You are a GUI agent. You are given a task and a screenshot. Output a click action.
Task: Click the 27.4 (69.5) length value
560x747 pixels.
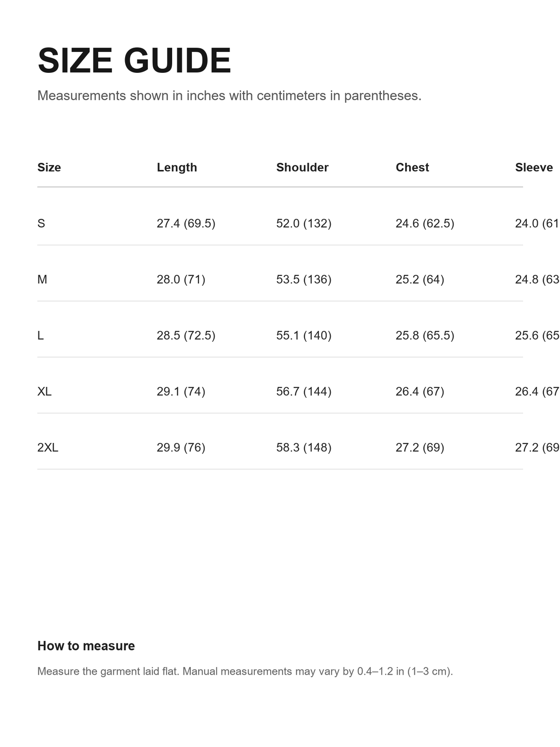coord(186,223)
